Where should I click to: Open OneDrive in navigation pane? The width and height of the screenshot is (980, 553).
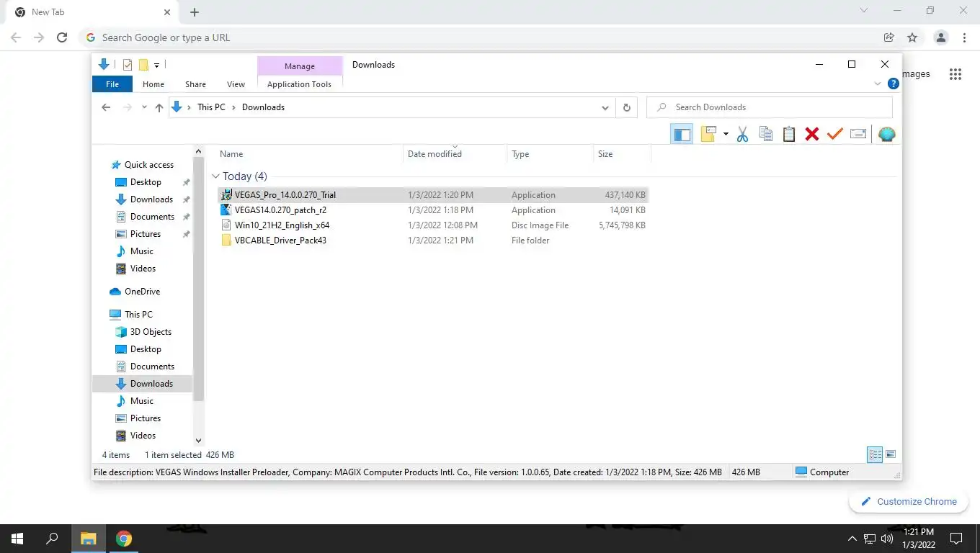click(142, 292)
